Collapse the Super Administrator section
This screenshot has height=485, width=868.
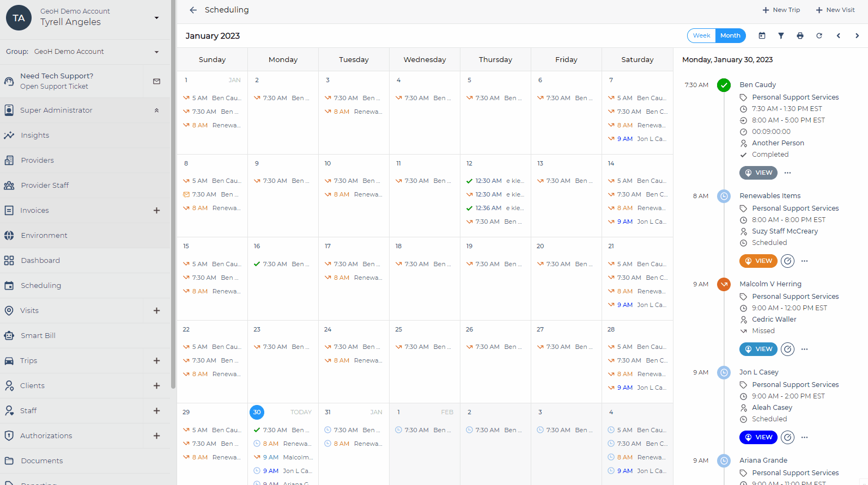(156, 110)
